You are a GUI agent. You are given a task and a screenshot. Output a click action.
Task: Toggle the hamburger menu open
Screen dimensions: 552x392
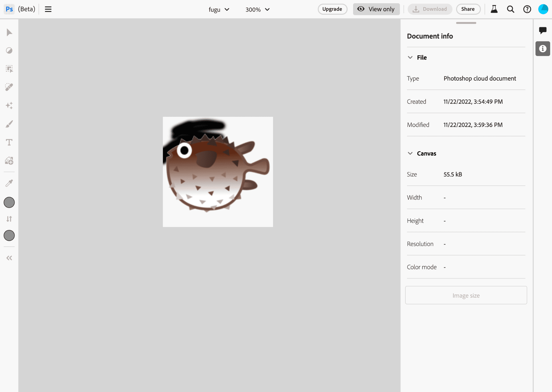pyautogui.click(x=47, y=9)
